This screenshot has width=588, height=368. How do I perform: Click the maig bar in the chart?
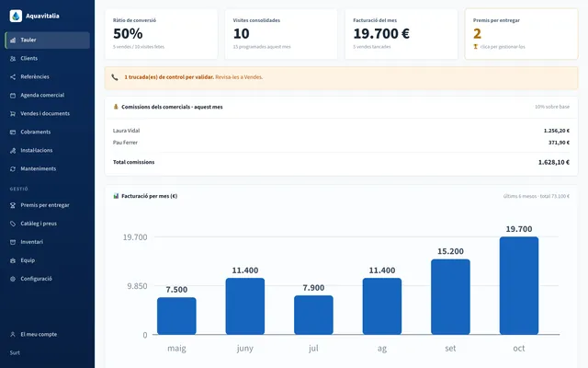coord(176,316)
